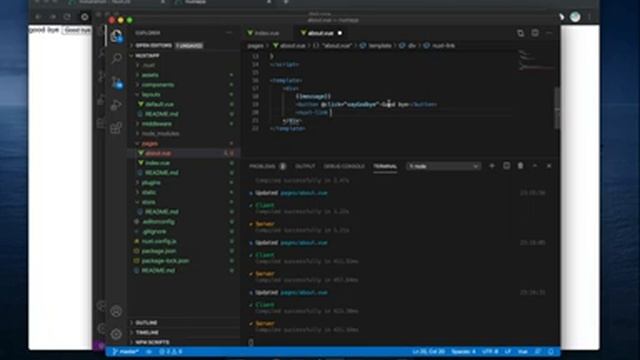640x360 pixels.
Task: Click the notifications bell in the status bar
Action: [551, 351]
